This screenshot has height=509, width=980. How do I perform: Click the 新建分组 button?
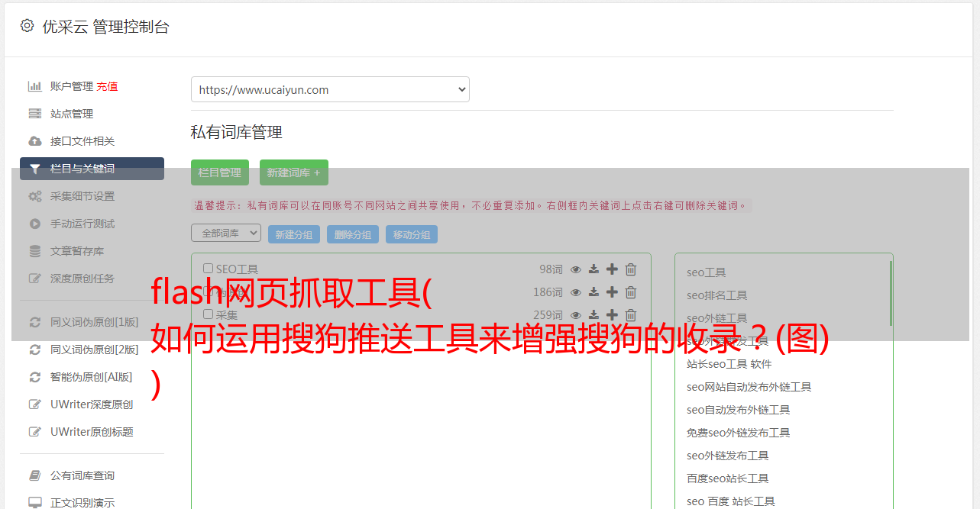[294, 234]
